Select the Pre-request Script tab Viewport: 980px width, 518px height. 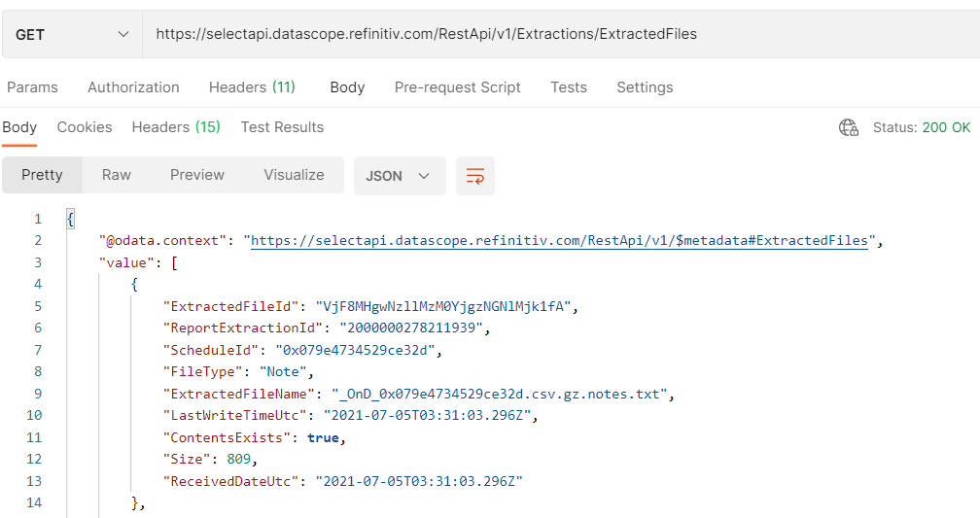click(x=457, y=87)
